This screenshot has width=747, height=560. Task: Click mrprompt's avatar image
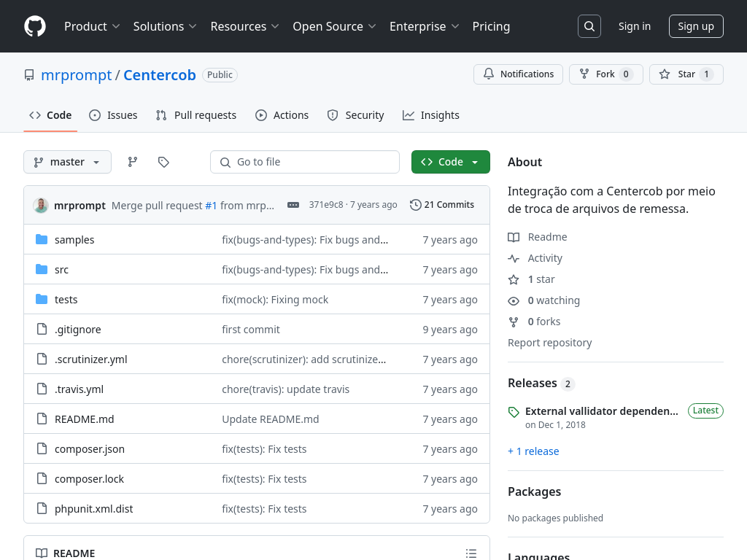pos(41,205)
